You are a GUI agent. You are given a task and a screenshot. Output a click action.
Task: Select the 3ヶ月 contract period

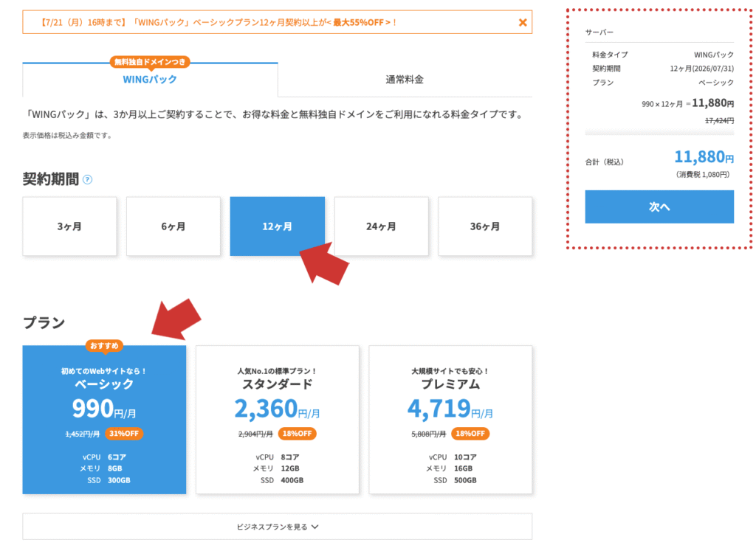(69, 226)
